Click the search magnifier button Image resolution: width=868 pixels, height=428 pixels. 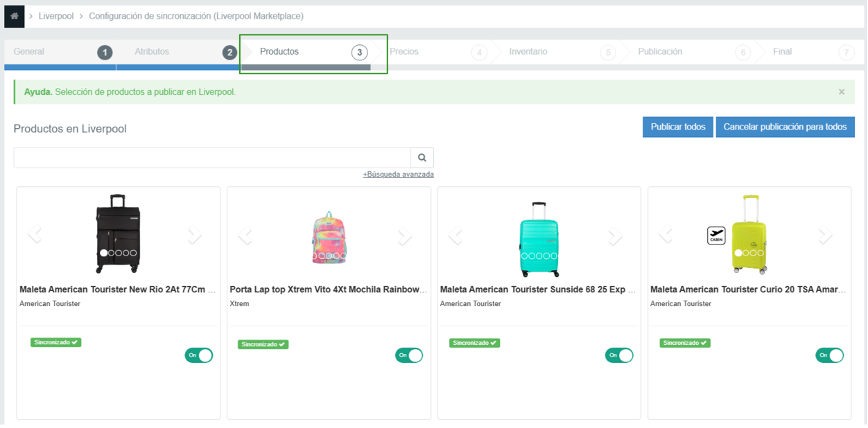pyautogui.click(x=422, y=157)
